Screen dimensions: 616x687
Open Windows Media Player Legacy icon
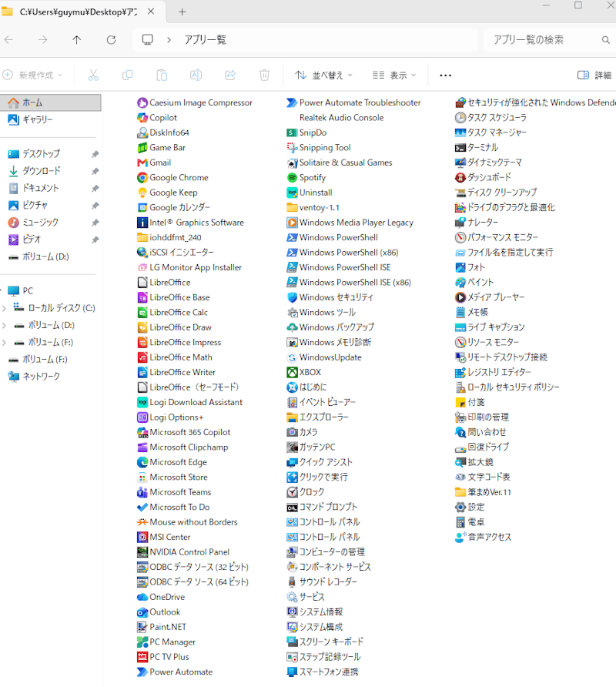click(x=292, y=223)
